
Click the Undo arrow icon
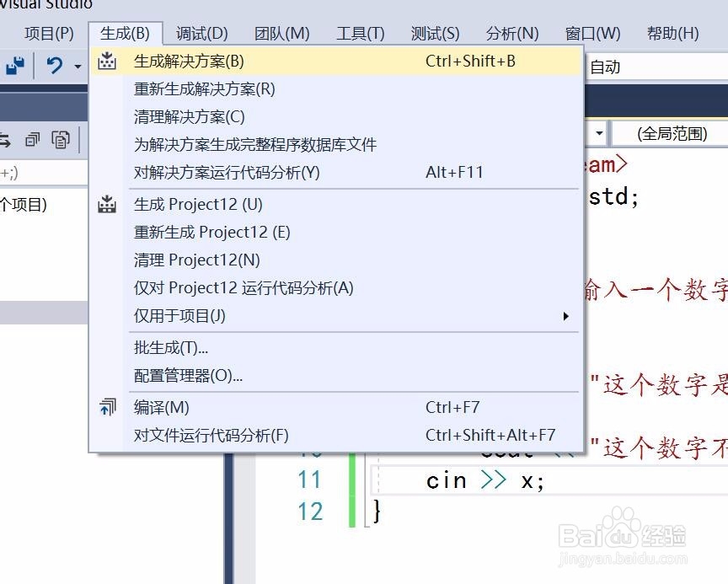click(x=55, y=66)
